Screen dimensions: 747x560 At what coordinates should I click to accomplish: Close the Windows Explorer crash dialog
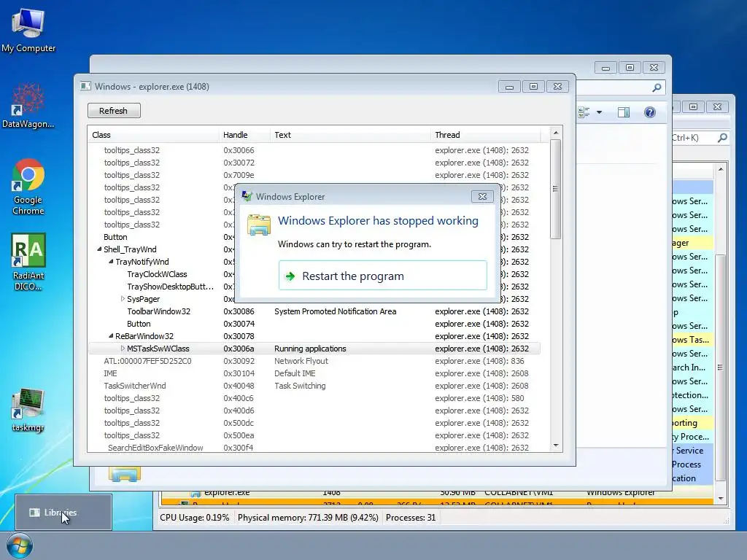point(482,196)
